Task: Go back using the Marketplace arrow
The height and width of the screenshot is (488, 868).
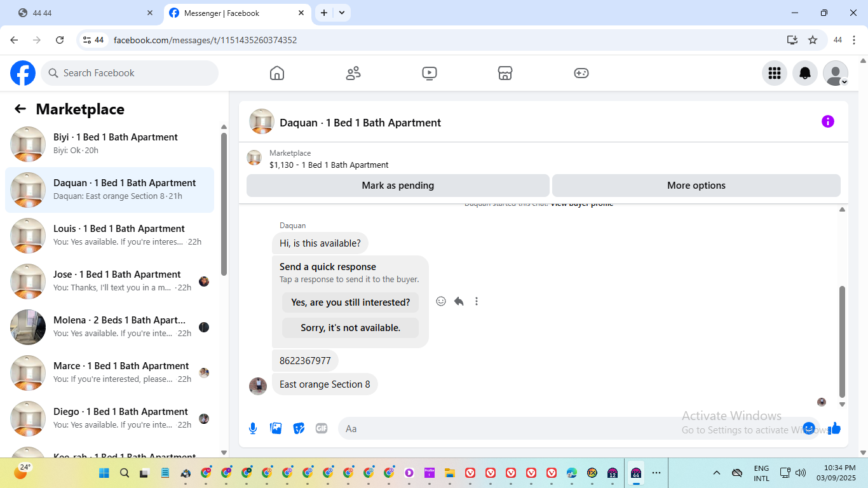Action: click(x=20, y=109)
